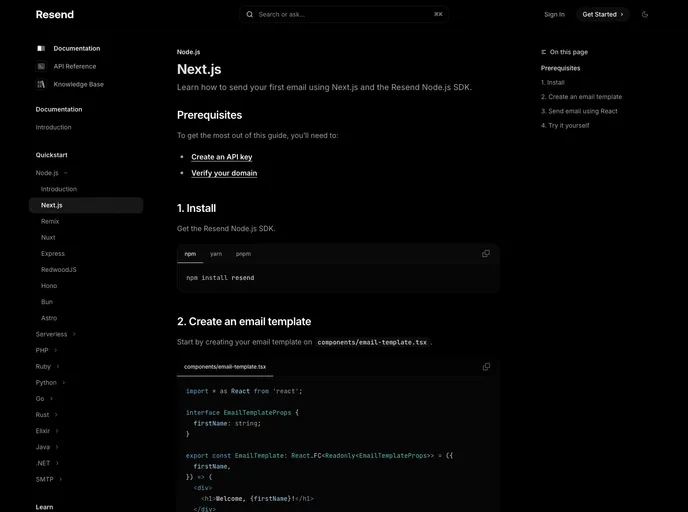Open the Create an API key link
Viewport: 688px width, 512px height.
222,157
